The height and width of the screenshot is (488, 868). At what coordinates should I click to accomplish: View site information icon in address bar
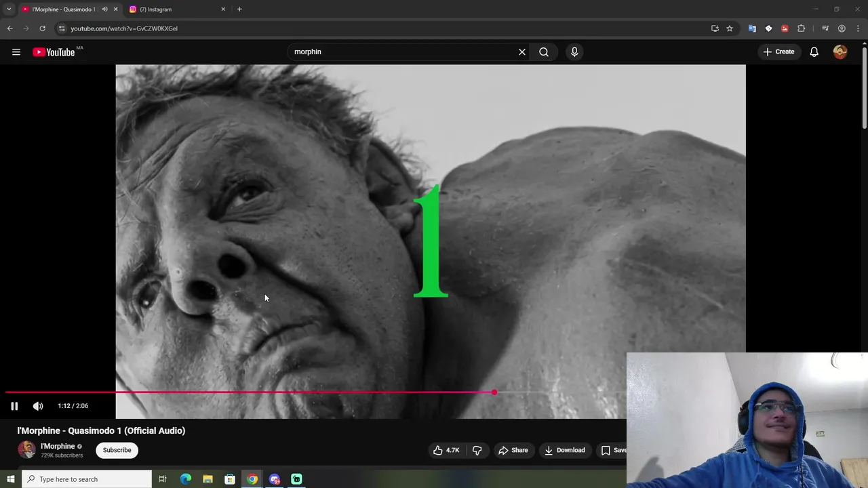(62, 28)
